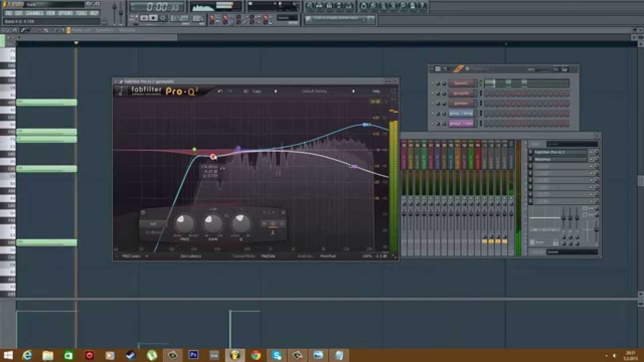Delete the band via the X icon
The height and width of the screenshot is (362, 644).
283,212
